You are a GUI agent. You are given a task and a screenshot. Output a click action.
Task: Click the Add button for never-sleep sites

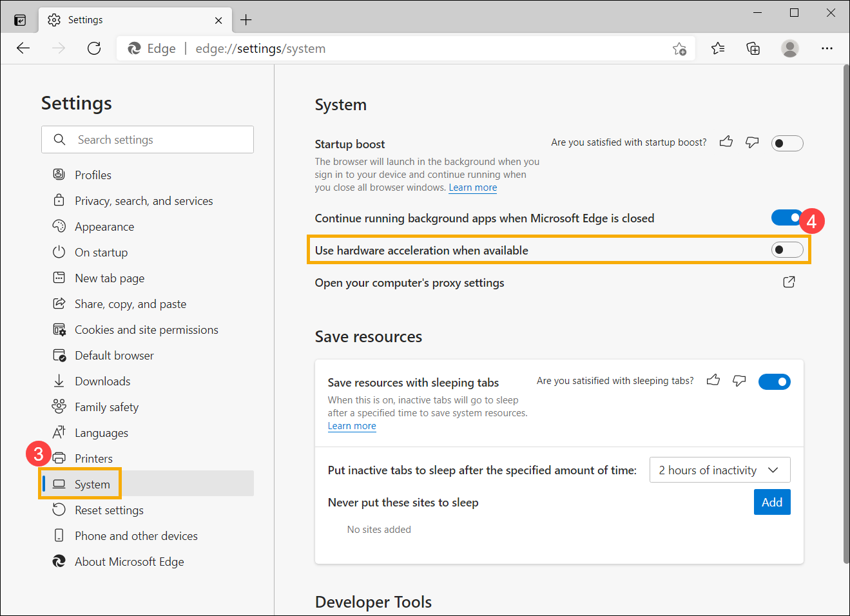(x=771, y=502)
